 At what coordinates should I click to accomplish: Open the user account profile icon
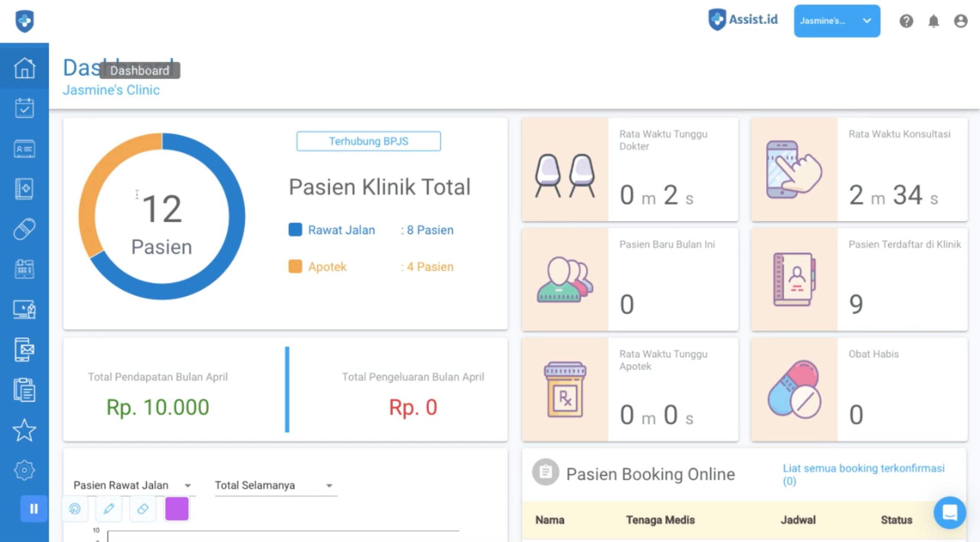[x=960, y=21]
